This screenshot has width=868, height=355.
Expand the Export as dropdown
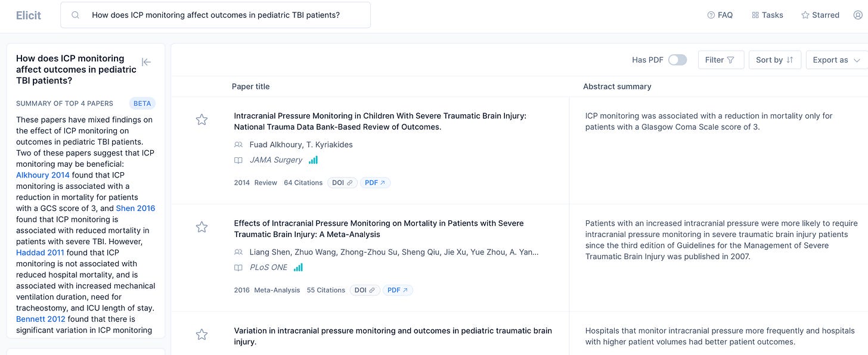click(836, 60)
